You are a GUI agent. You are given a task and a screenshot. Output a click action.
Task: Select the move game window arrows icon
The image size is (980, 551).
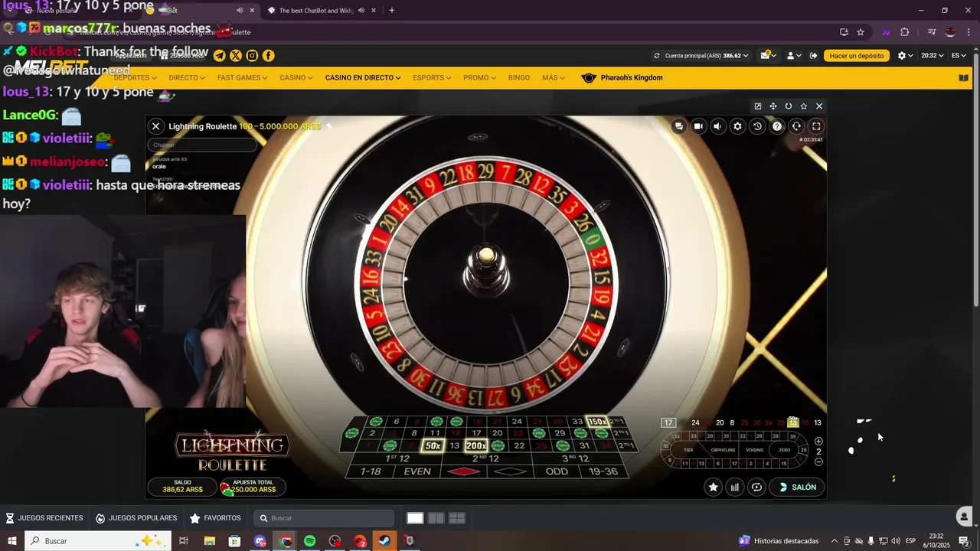tap(773, 106)
